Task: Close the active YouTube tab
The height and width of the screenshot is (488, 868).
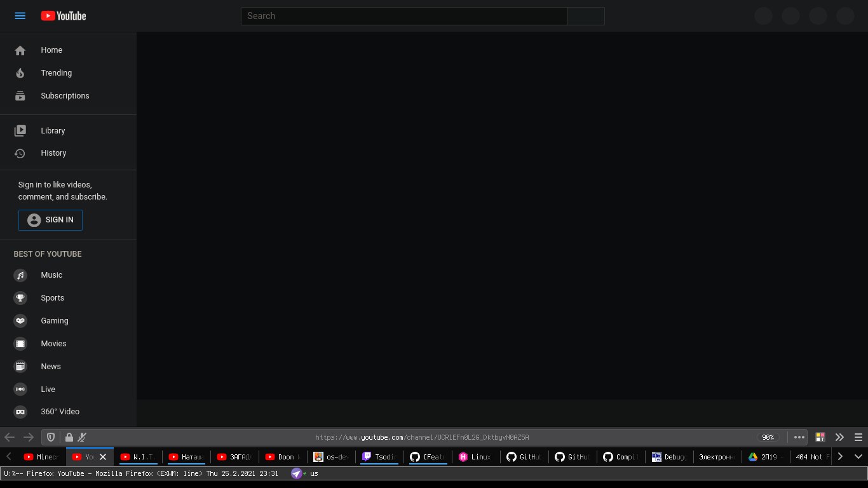Action: (103, 457)
